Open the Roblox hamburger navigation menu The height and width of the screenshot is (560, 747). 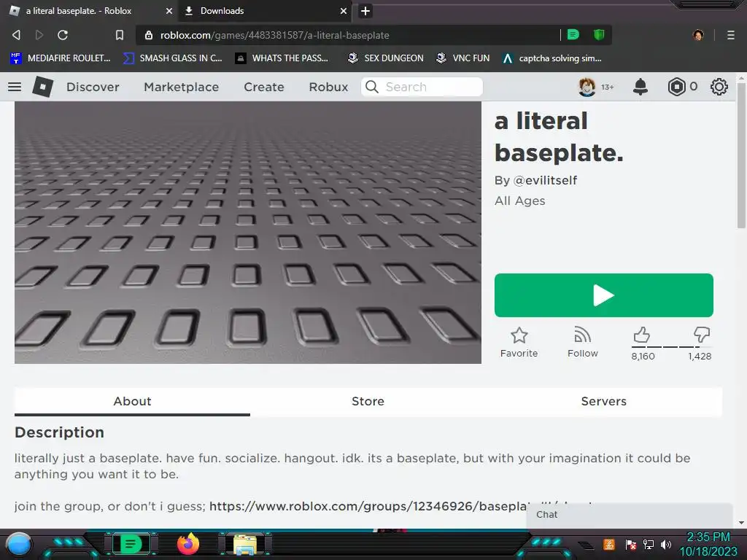point(15,87)
